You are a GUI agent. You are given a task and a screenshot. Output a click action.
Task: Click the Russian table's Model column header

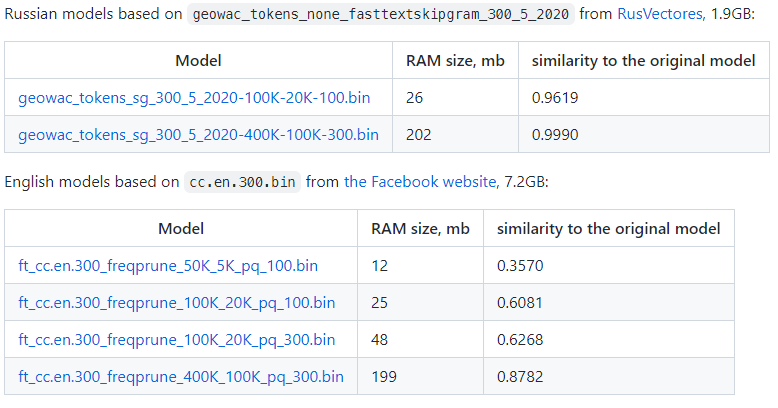198,61
